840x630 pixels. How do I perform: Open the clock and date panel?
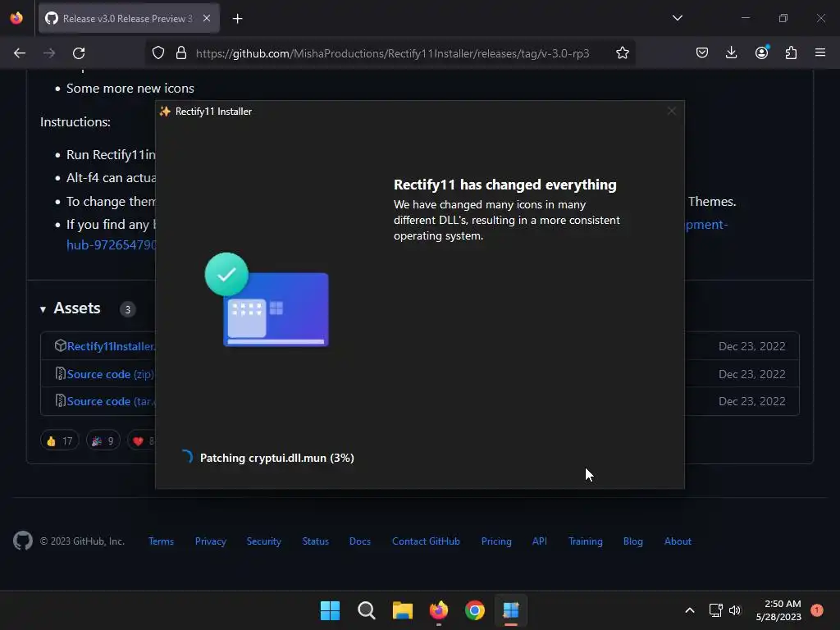(778, 610)
